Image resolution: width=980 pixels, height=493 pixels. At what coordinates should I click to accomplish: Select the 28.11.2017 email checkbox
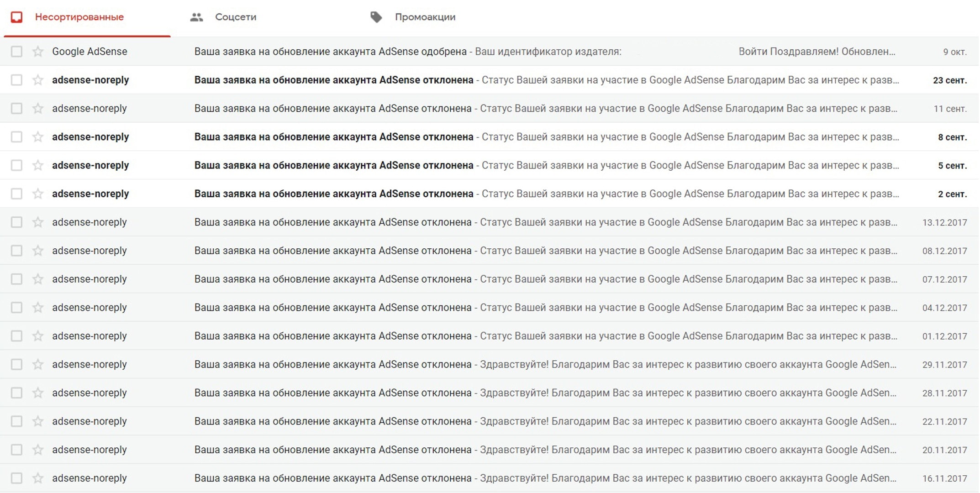pyautogui.click(x=16, y=393)
